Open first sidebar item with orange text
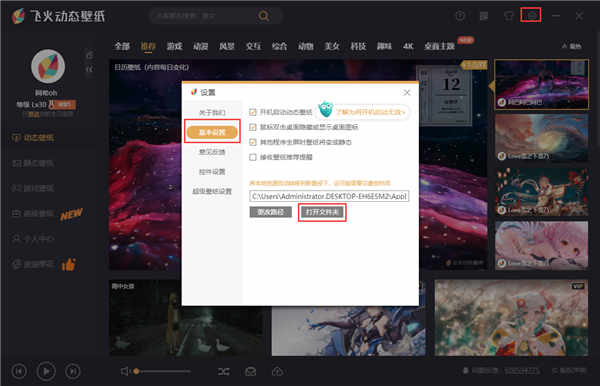The image size is (600, 386). pos(33,138)
